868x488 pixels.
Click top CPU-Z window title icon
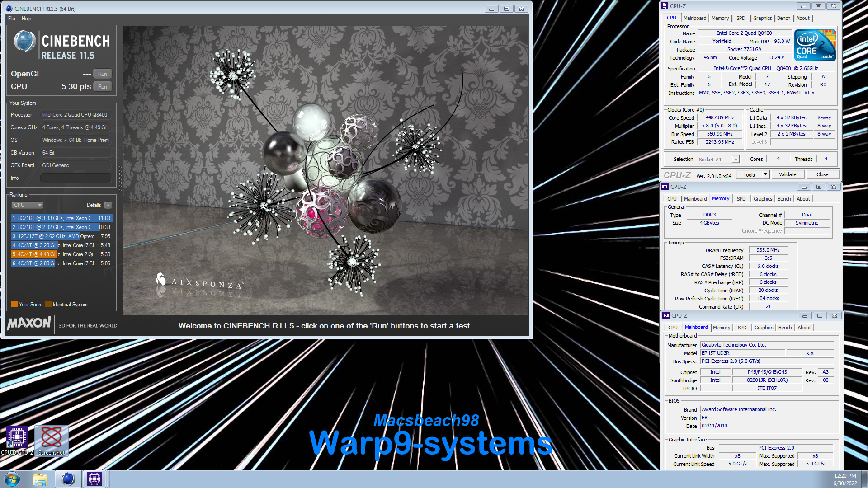pyautogui.click(x=665, y=6)
